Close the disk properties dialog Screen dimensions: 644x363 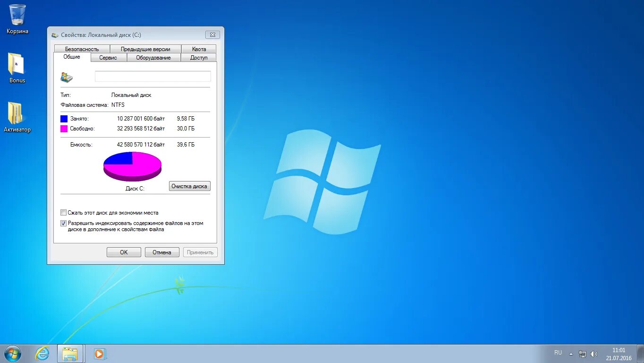(212, 35)
